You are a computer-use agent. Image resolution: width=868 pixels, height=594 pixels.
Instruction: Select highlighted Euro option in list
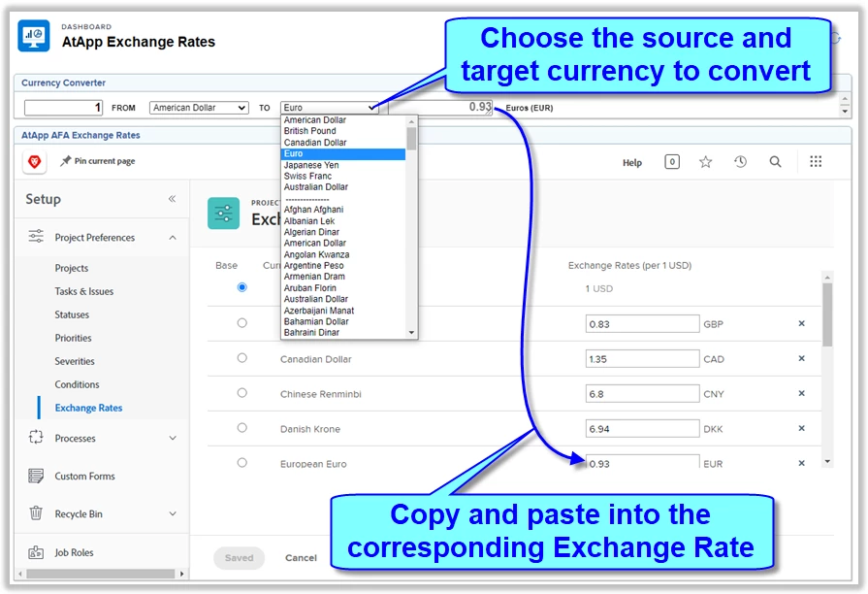tap(343, 153)
